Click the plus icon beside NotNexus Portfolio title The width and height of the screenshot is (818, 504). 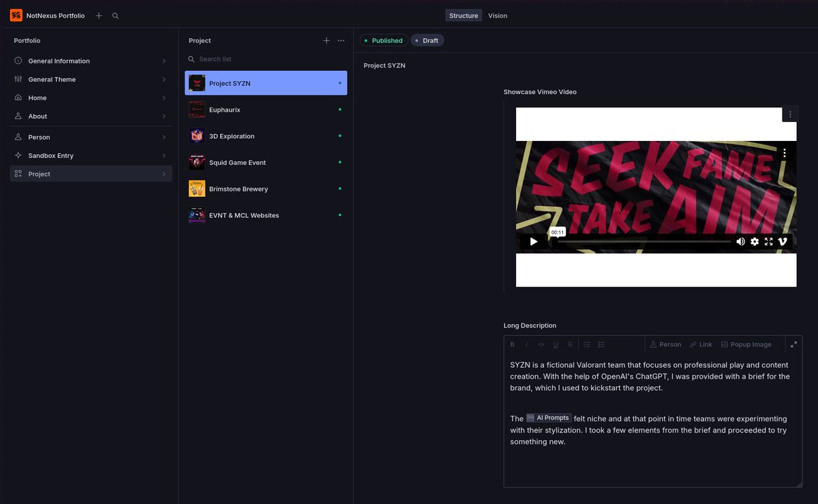(99, 16)
